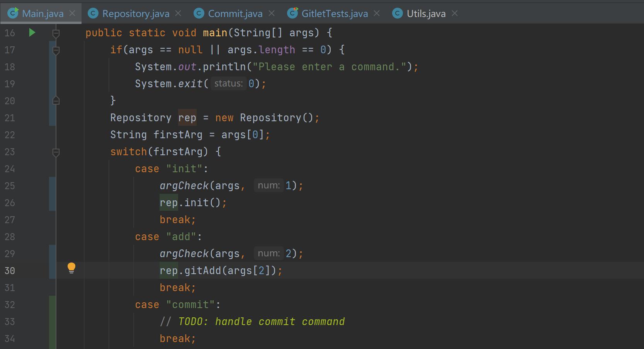Click the green Run arrow beside main

[32, 33]
